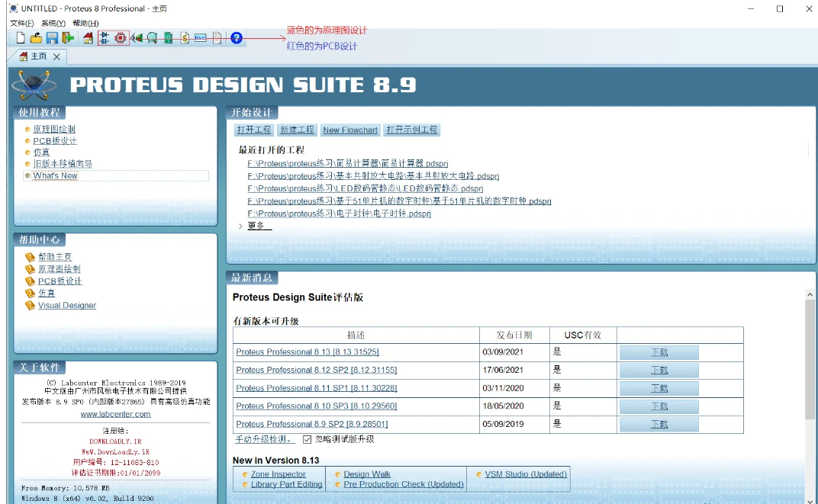Click the 新建工程 button
Screen dimensions: 818x504
(x=297, y=130)
